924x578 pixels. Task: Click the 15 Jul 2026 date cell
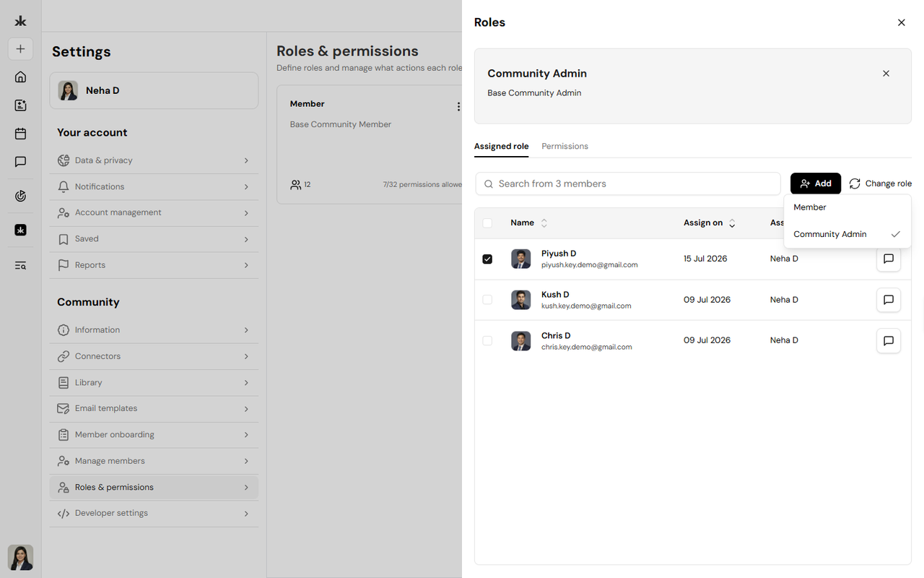(705, 259)
